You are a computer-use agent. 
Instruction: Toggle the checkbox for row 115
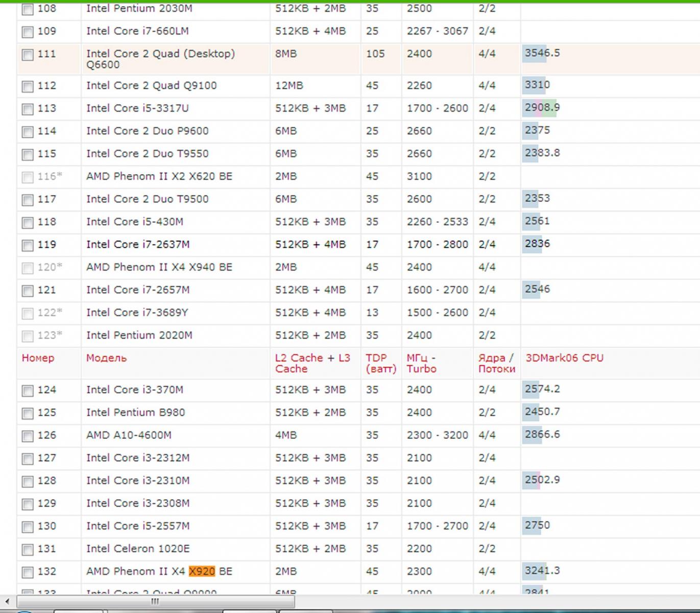click(28, 154)
